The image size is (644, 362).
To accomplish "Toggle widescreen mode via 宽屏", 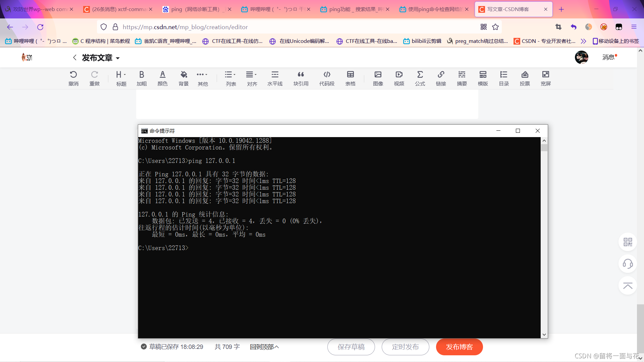I will click(546, 78).
